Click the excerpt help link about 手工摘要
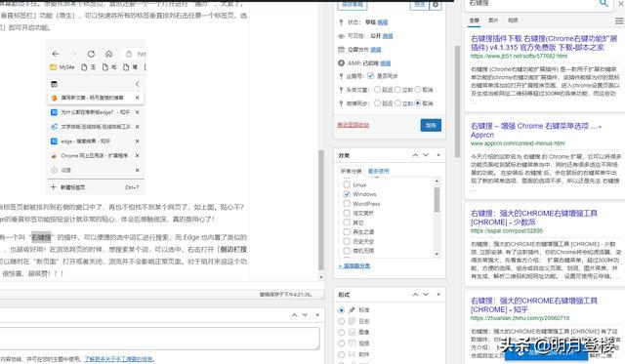The width and height of the screenshot is (625, 364). coord(119,359)
